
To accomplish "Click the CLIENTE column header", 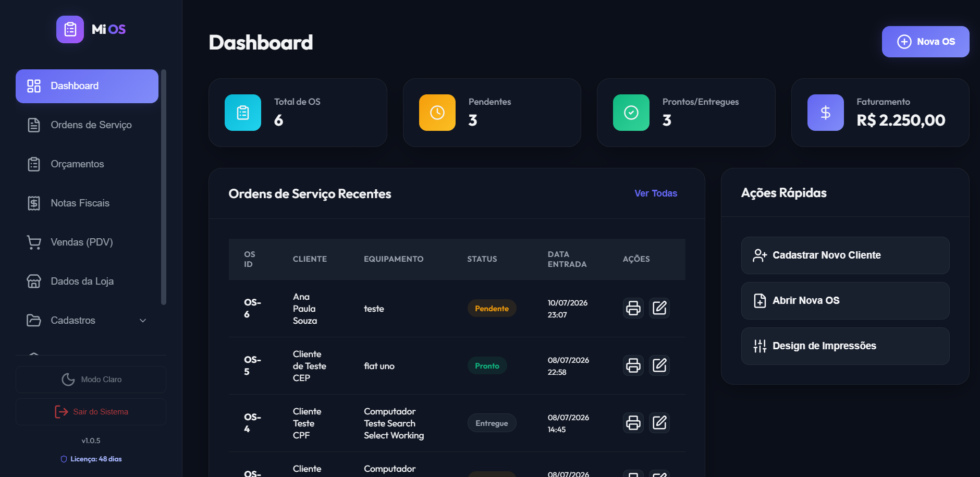I will tap(310, 259).
